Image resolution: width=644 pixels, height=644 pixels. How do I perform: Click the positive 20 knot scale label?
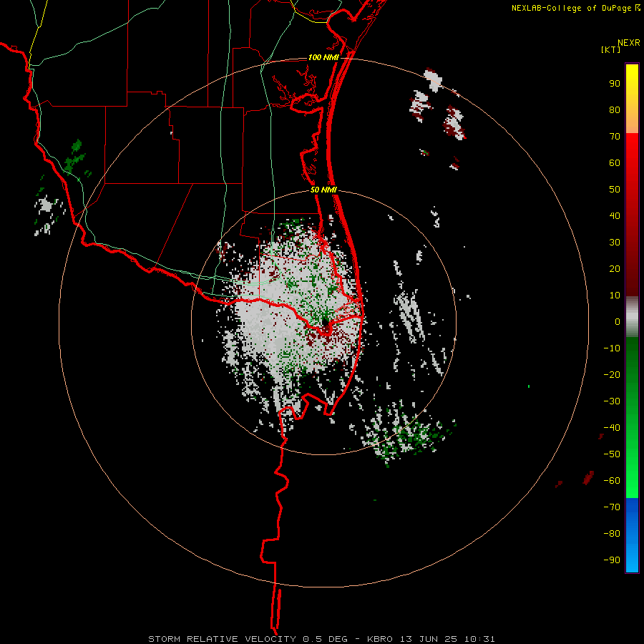pyautogui.click(x=615, y=269)
